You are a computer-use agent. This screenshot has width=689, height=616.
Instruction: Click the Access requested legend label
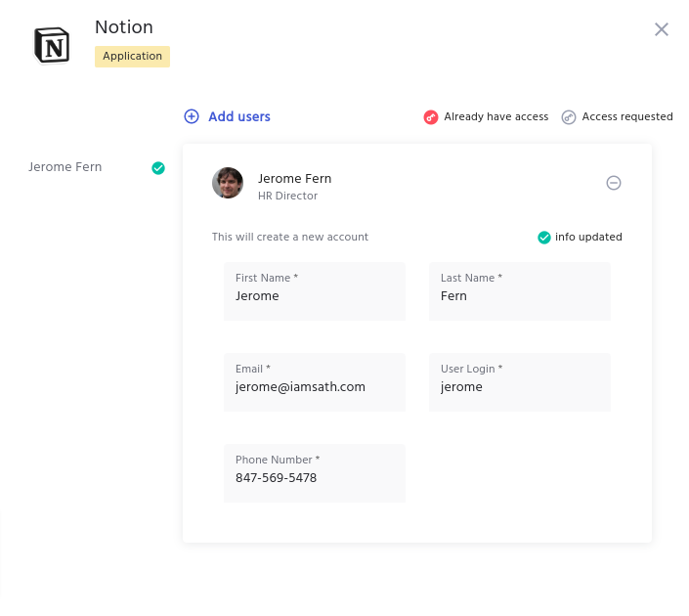pos(627,117)
